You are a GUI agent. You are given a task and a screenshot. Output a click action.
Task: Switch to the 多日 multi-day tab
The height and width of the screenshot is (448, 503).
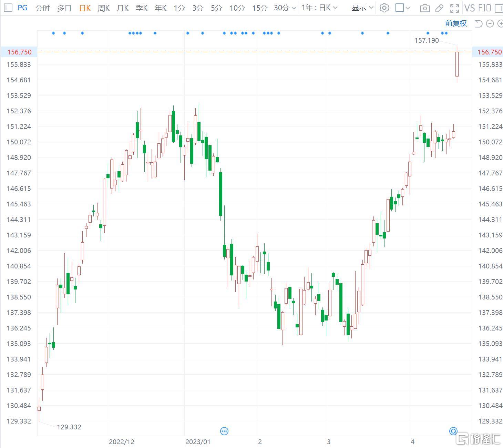point(64,8)
